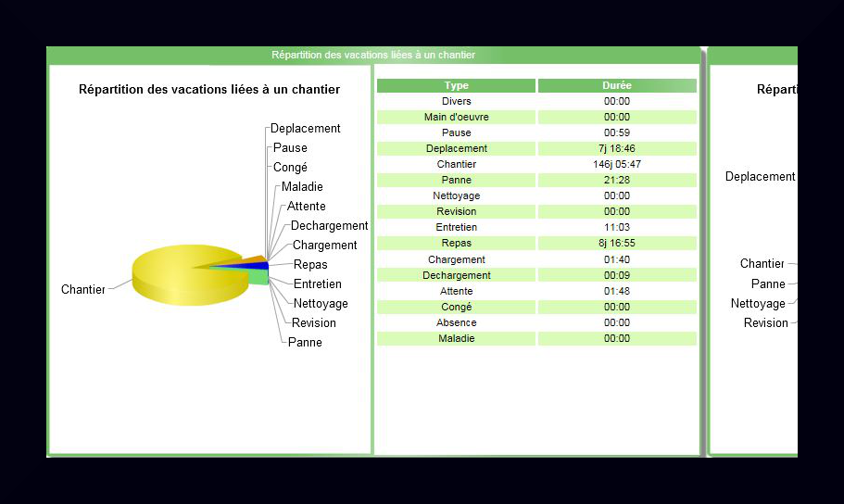Sort the table by the Type column header
The height and width of the screenshot is (504, 844).
tap(456, 85)
